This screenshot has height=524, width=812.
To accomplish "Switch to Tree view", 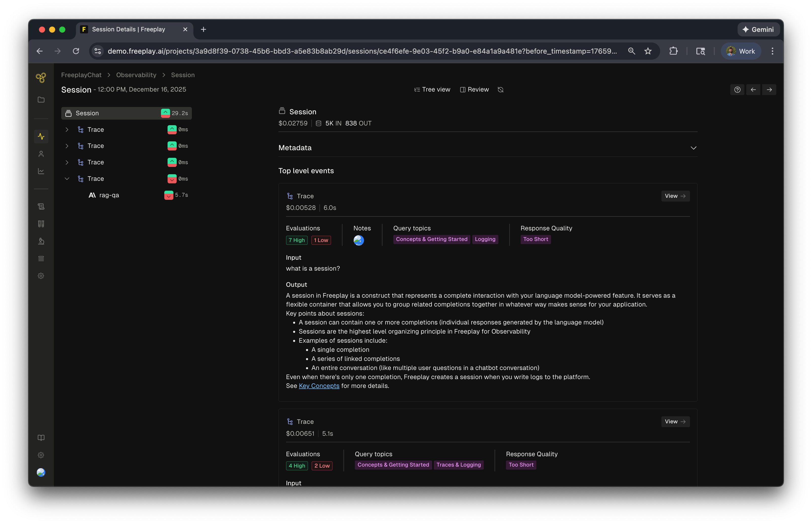I will coord(432,90).
